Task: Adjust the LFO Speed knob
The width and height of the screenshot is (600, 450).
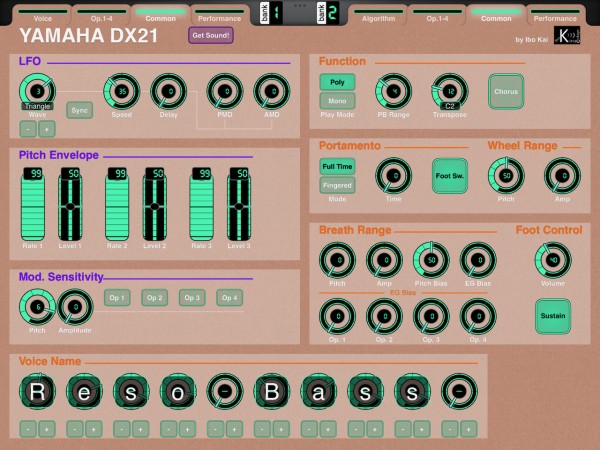Action: coord(122,91)
